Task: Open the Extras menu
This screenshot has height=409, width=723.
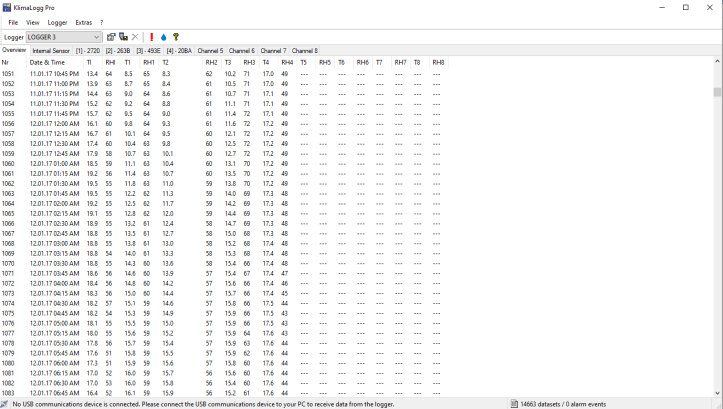Action: pyautogui.click(x=84, y=22)
